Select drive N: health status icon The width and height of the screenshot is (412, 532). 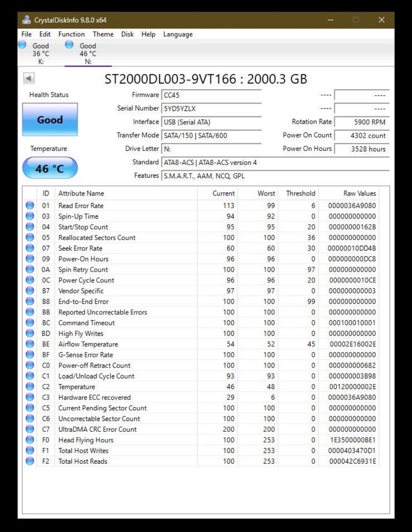click(69, 45)
